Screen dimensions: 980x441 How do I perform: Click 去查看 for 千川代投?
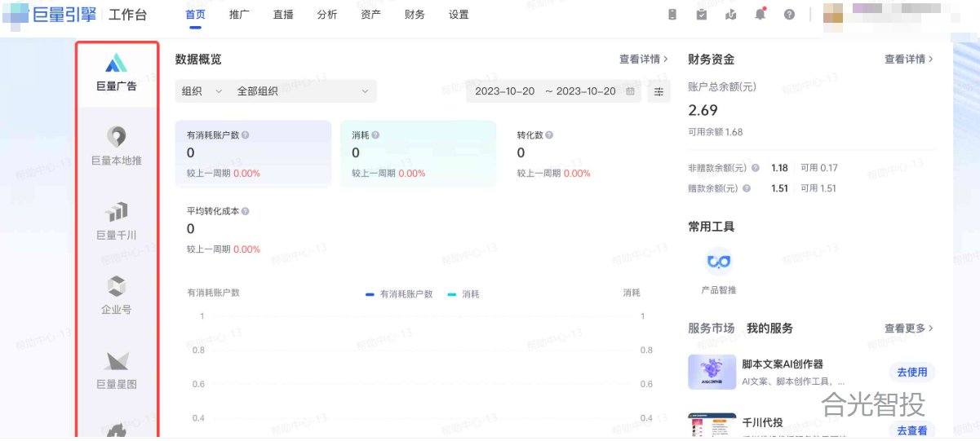coord(912,430)
